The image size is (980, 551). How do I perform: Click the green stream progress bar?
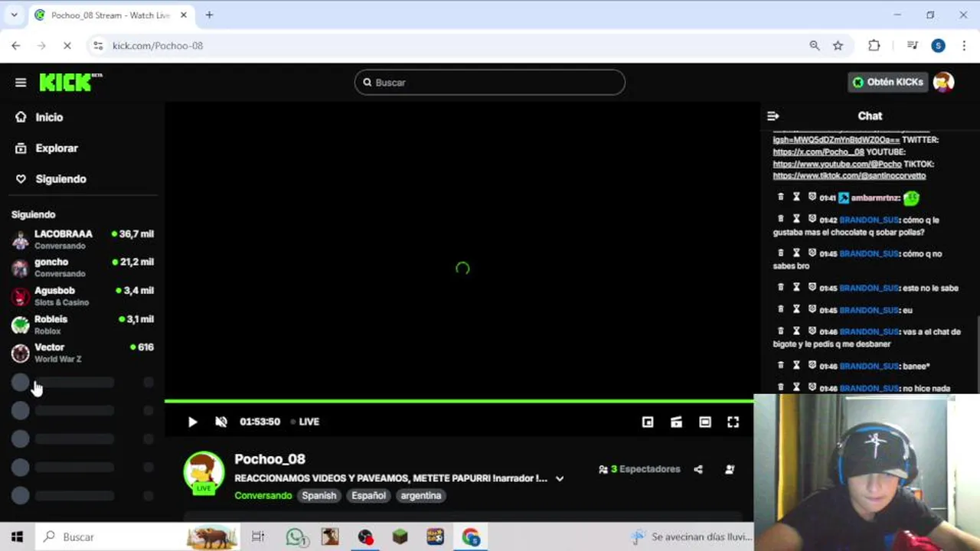pos(459,401)
